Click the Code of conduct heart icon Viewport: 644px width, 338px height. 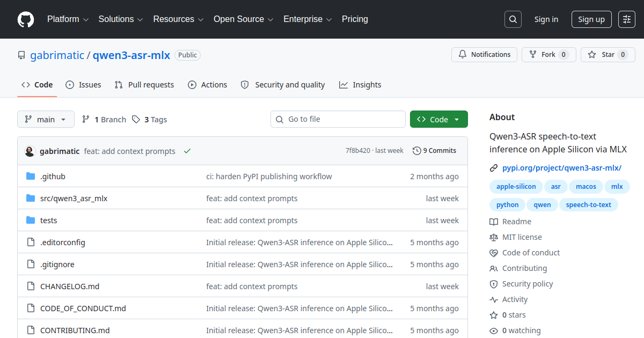494,253
